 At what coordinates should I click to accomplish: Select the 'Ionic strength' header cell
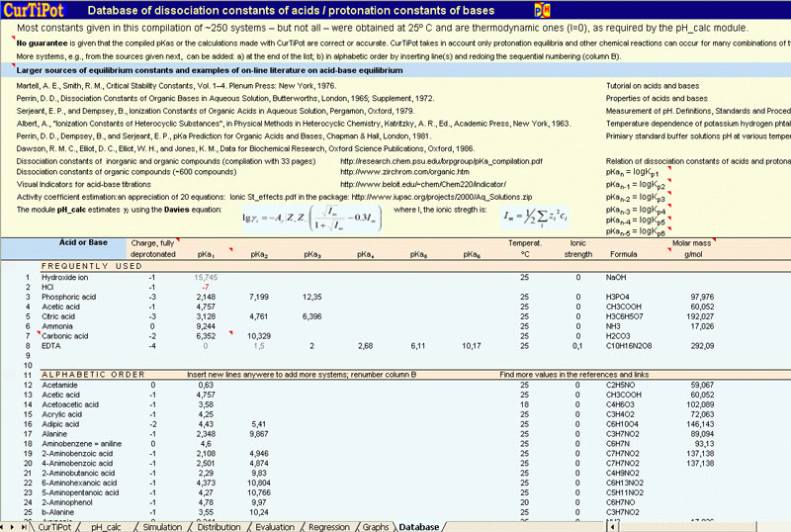(x=578, y=249)
